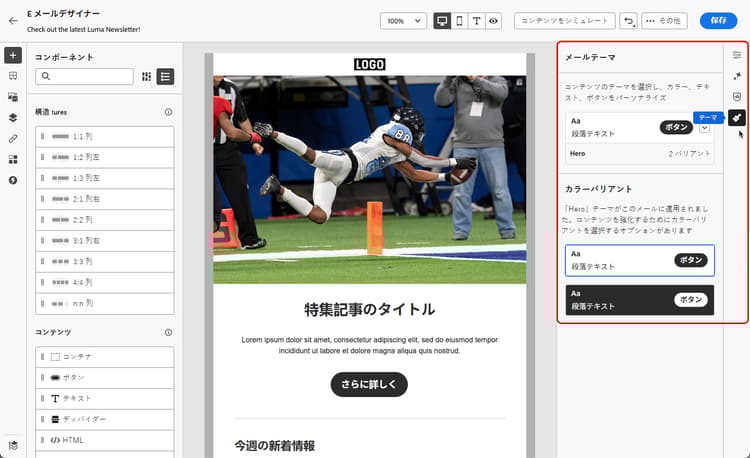
Task: Select the 1:2 列左 structure
Action: click(105, 157)
